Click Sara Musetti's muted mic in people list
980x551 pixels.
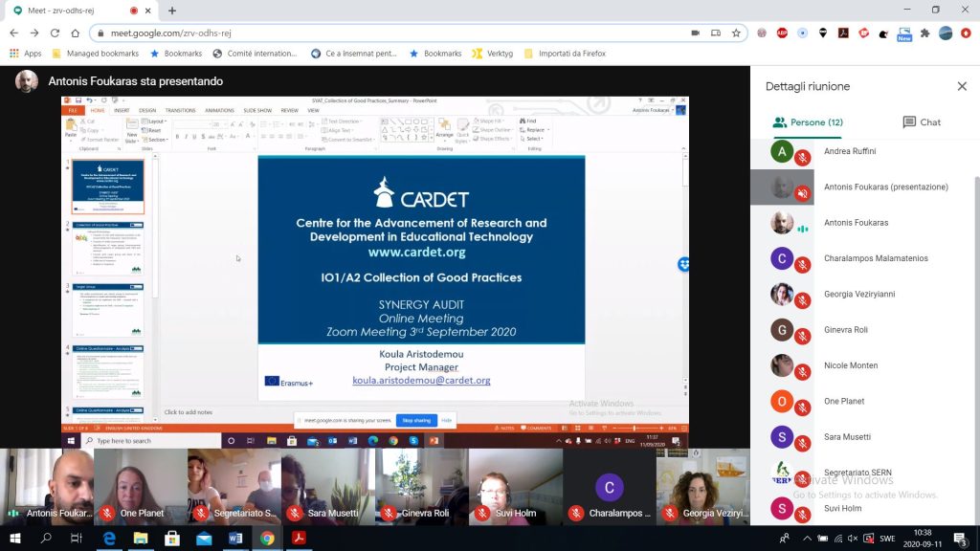[x=803, y=443]
